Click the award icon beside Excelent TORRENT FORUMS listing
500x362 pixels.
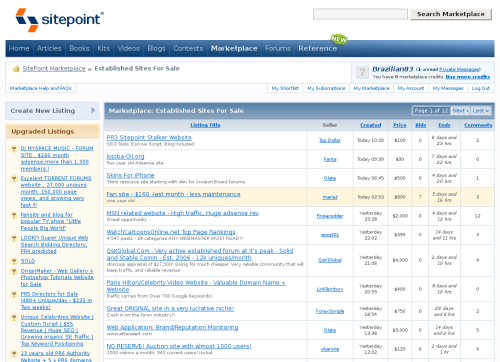(x=14, y=179)
